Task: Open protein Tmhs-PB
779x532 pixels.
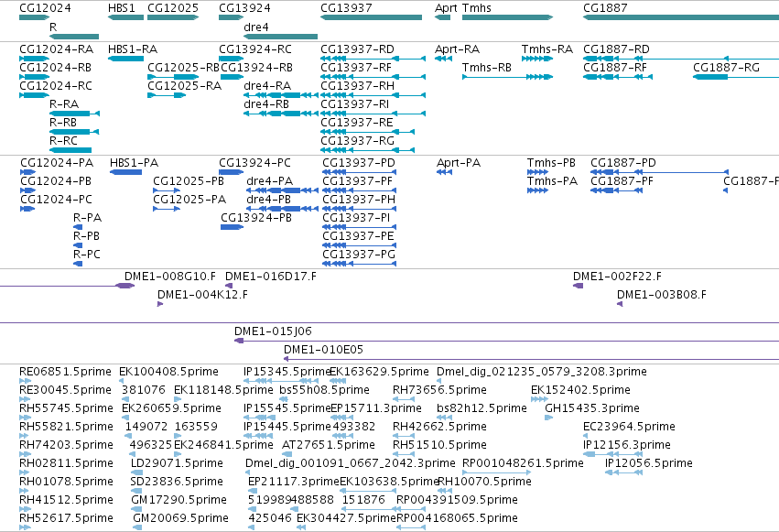Action: (551, 163)
